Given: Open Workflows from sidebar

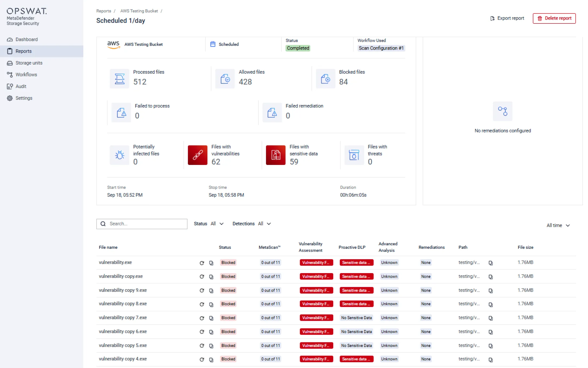Looking at the screenshot, I should pyautogui.click(x=26, y=75).
